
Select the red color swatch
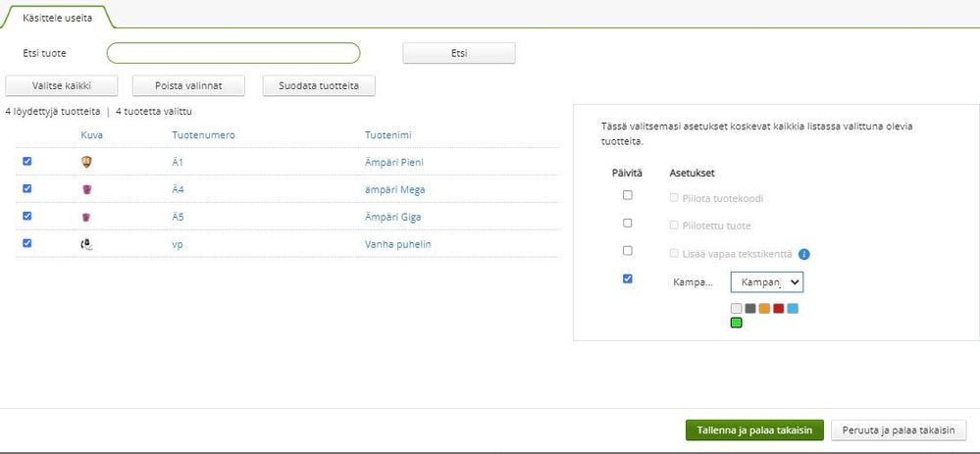779,308
